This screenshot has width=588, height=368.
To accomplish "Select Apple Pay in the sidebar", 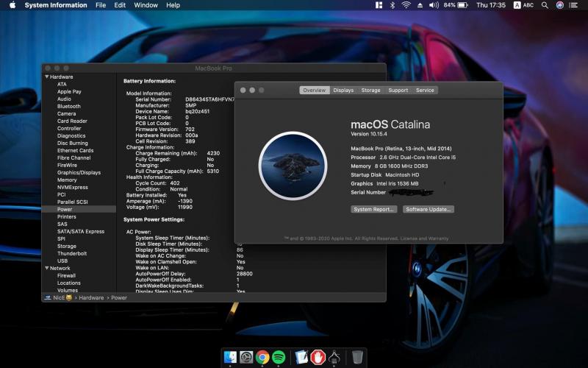I will click(x=69, y=91).
